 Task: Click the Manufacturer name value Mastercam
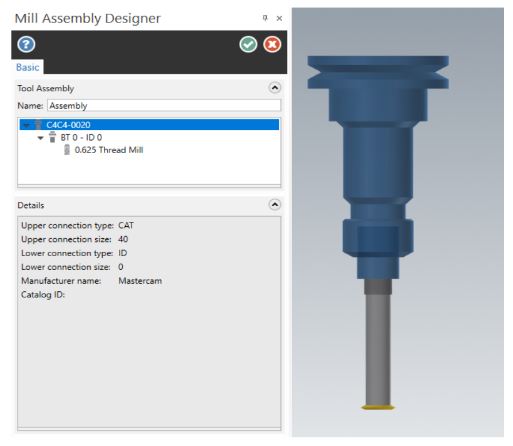point(140,281)
